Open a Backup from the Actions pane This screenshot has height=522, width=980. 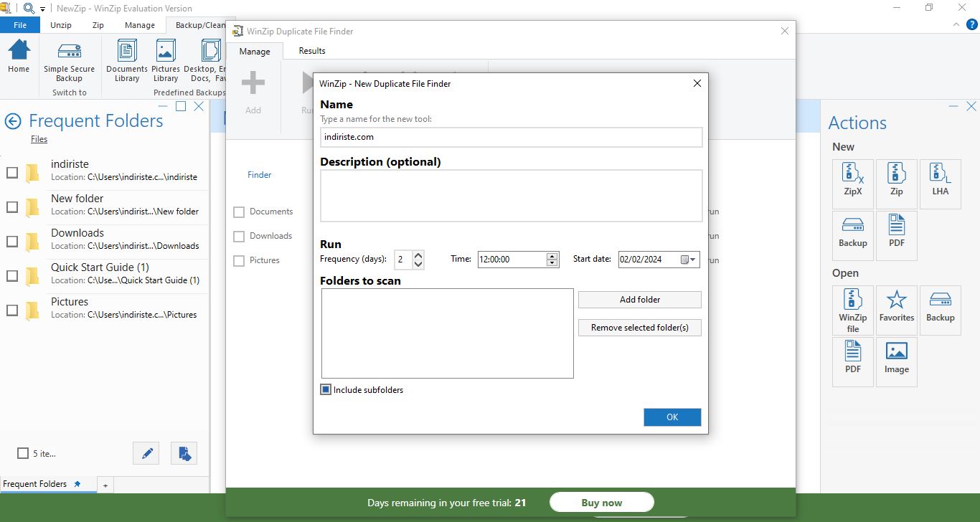tap(941, 310)
